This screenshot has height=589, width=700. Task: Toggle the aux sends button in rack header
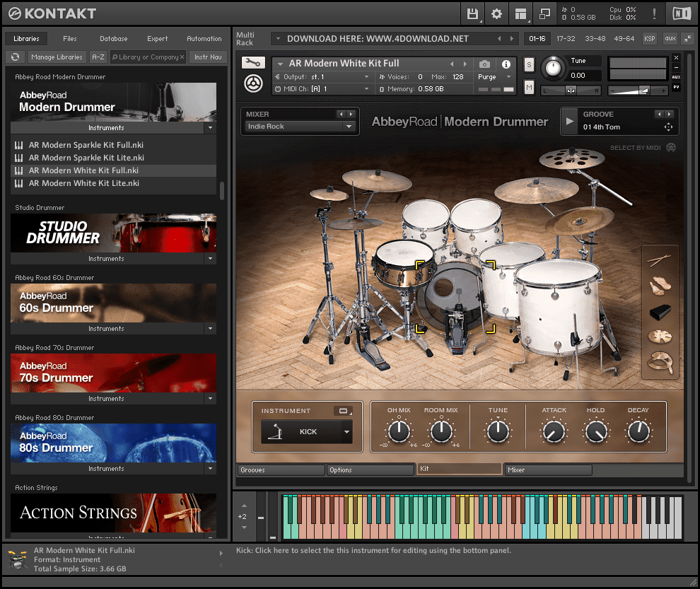(x=670, y=38)
